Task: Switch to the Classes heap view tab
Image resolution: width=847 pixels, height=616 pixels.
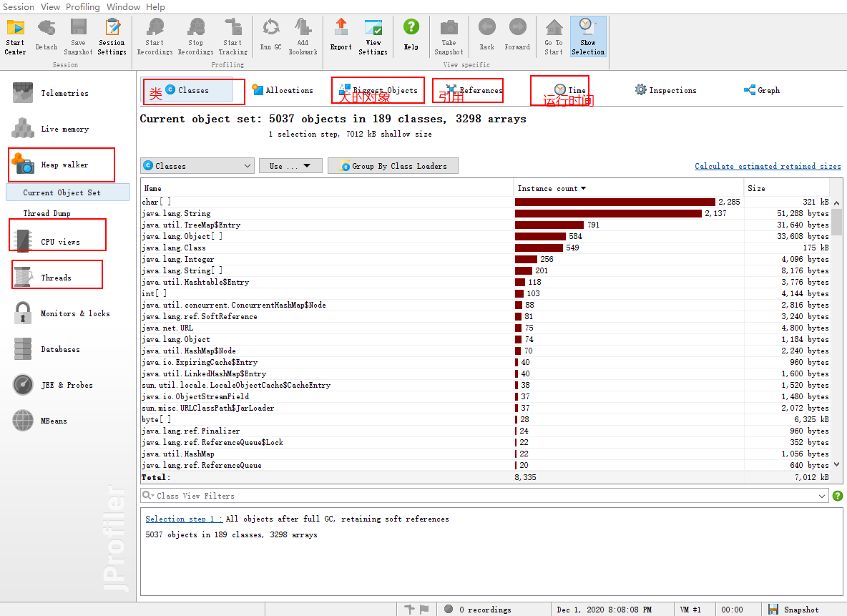Action: tap(187, 90)
